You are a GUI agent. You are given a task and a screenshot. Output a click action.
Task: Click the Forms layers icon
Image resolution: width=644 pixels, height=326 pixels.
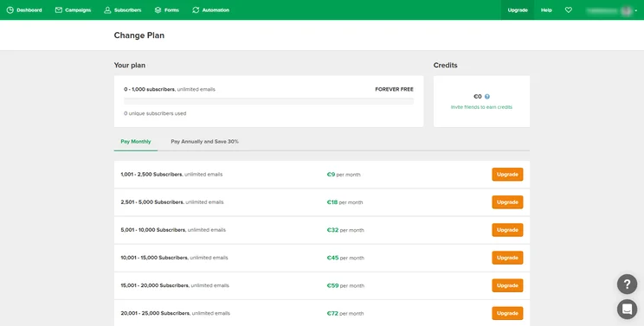point(158,10)
